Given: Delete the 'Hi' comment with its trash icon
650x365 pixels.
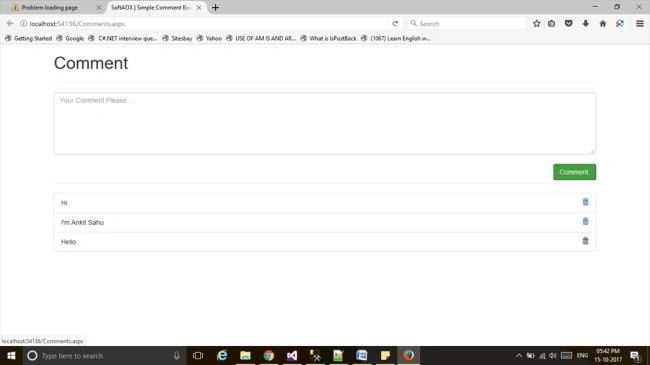Looking at the screenshot, I should coord(585,202).
